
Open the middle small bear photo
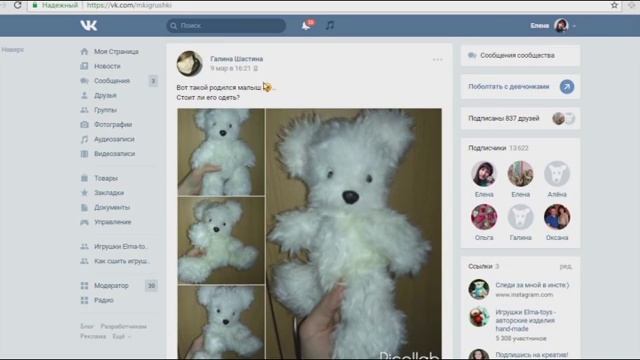(221, 240)
